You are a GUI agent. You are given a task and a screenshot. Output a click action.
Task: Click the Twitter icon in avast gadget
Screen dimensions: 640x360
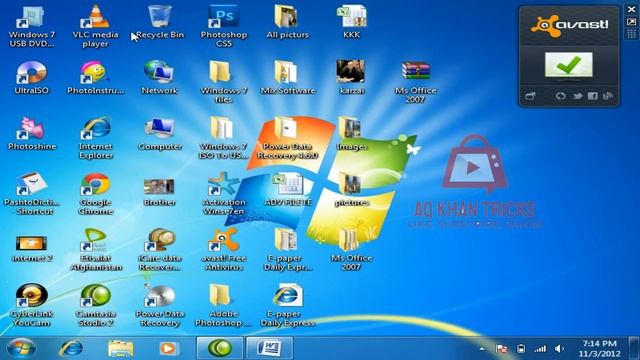(577, 96)
